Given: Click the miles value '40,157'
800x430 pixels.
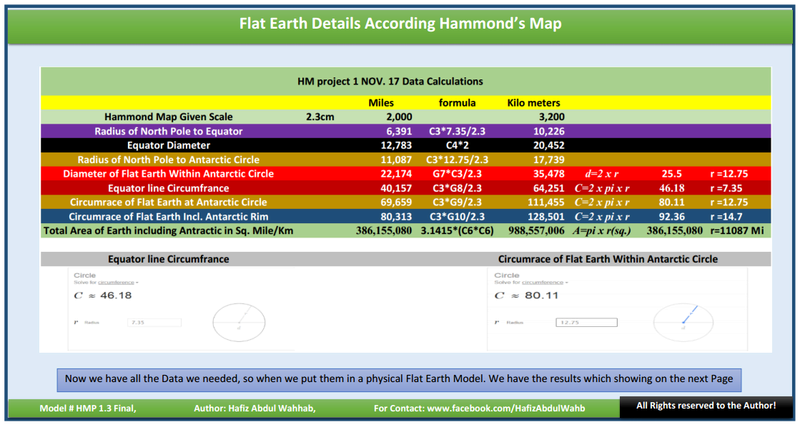Looking at the screenshot, I should pyautogui.click(x=396, y=188).
